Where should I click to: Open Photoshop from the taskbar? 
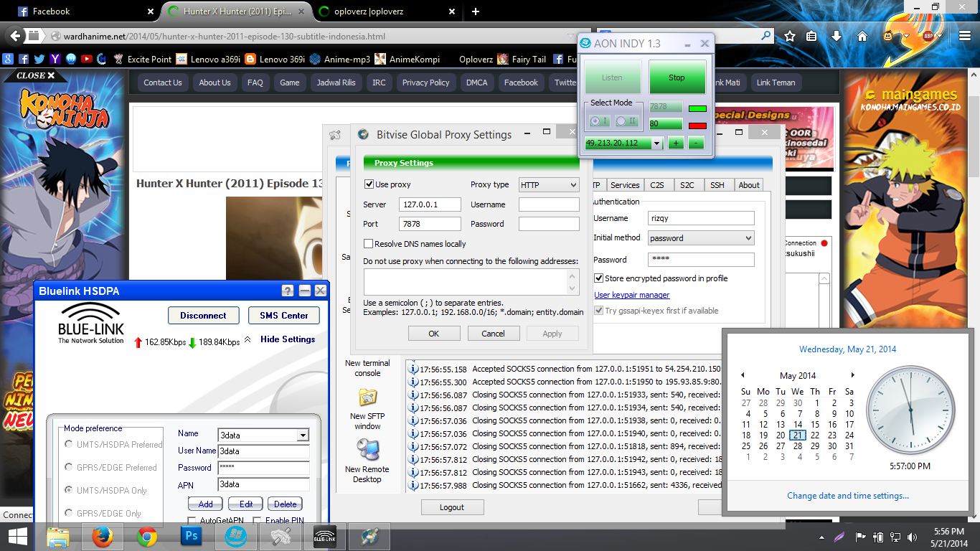click(192, 537)
